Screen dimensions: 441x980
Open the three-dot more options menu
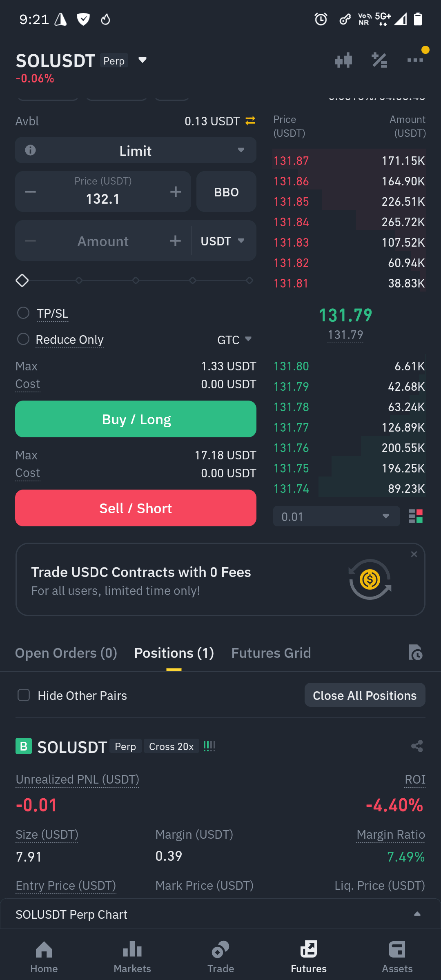tap(415, 60)
